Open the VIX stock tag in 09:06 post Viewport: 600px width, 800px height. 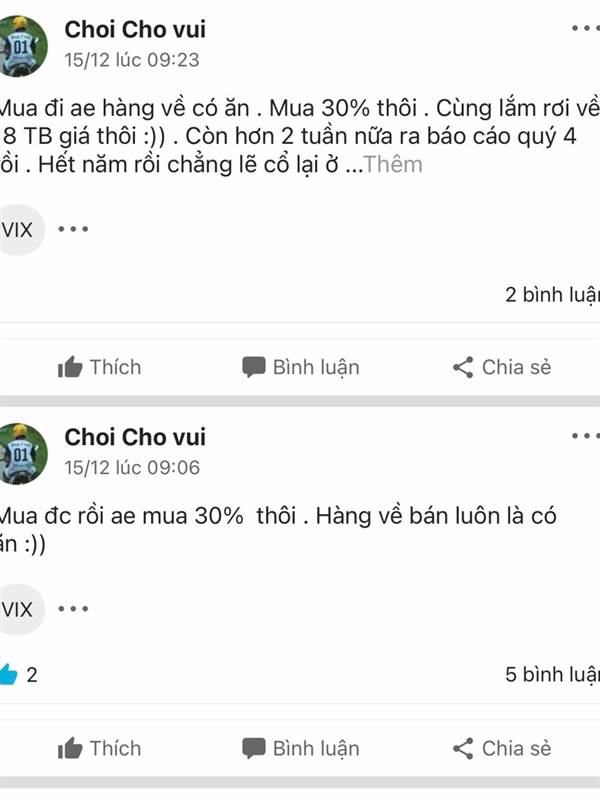click(x=20, y=609)
